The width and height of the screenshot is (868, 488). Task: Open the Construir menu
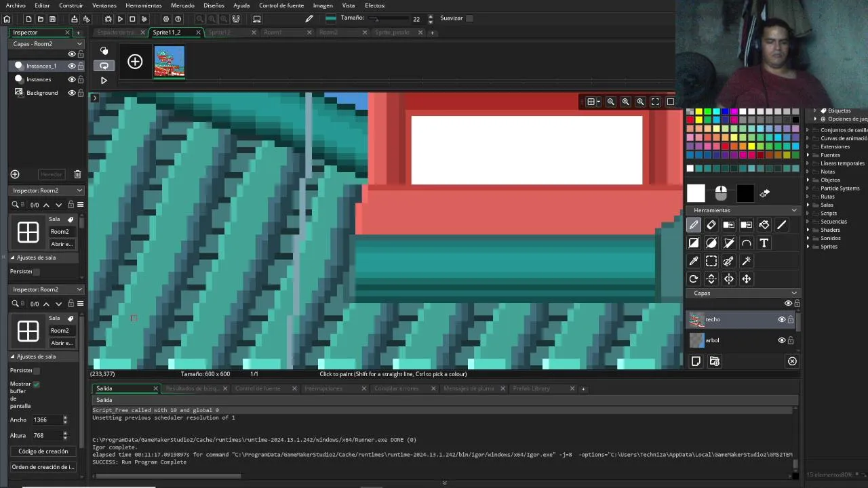pyautogui.click(x=71, y=5)
